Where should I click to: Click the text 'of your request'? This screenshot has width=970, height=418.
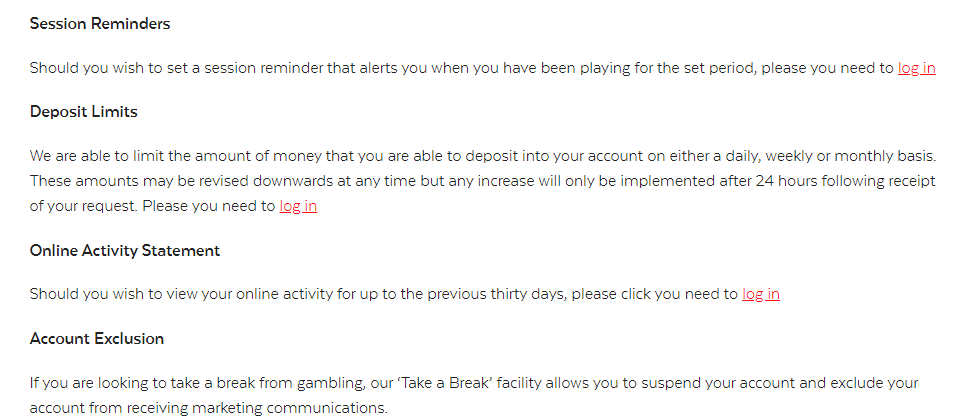coord(82,206)
